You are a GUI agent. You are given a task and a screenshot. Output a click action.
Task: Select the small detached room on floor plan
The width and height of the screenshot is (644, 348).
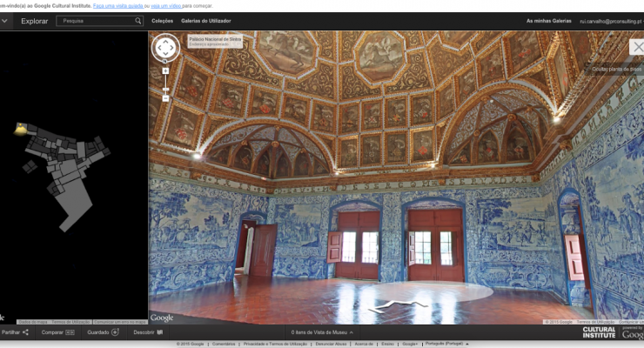30,166
